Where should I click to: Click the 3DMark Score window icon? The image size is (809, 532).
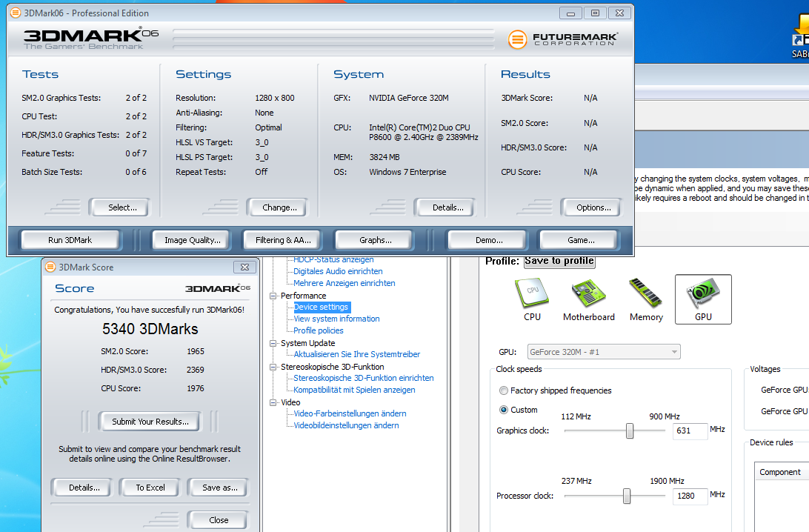pyautogui.click(x=50, y=267)
